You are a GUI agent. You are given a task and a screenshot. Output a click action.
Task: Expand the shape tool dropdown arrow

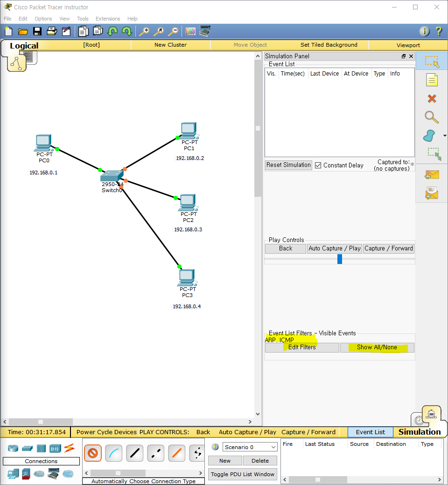(445, 136)
